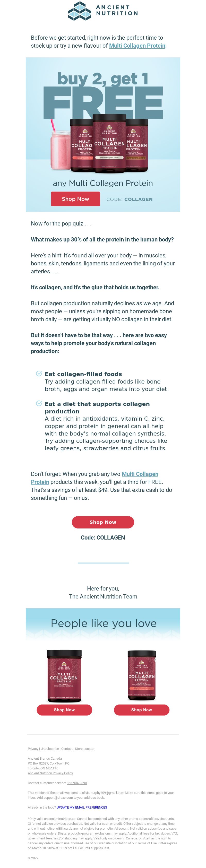Image resolution: width=206 pixels, height=868 pixels.
Task: Open the Store Locator link
Action: [x=85, y=749]
